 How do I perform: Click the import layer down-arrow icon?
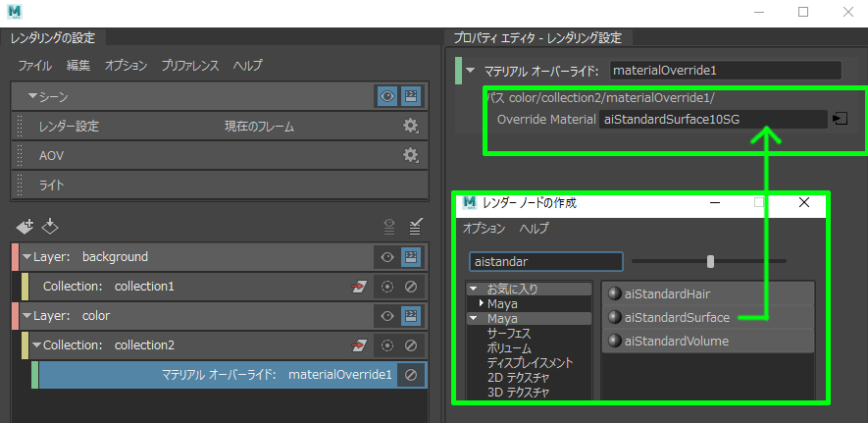point(50,226)
